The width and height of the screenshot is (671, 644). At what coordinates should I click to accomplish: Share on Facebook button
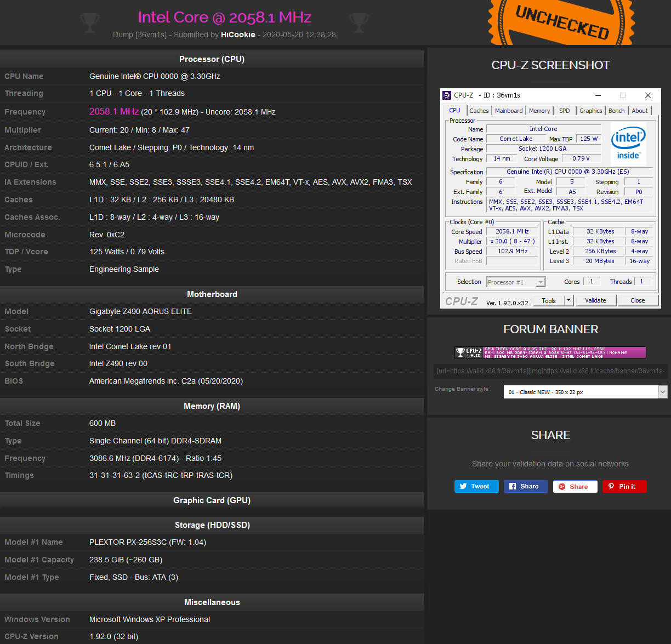525,486
